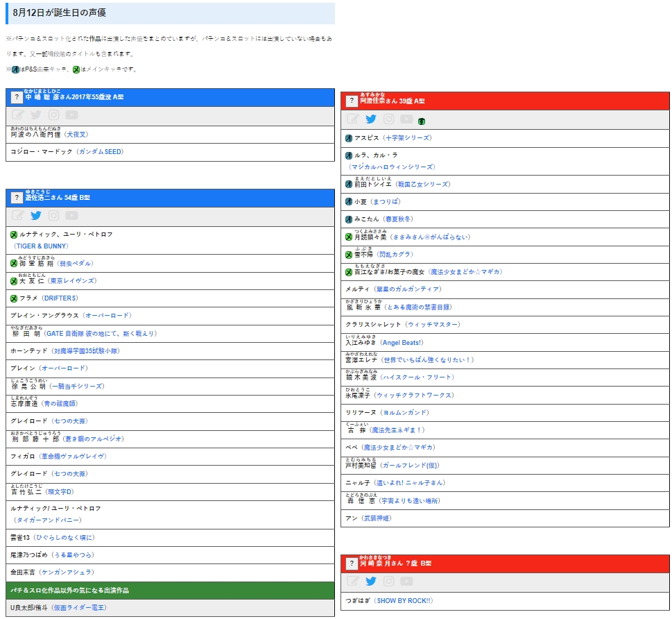Click the edit pencil icon under 遊佐浩二
The image size is (672, 619).
tap(18, 216)
